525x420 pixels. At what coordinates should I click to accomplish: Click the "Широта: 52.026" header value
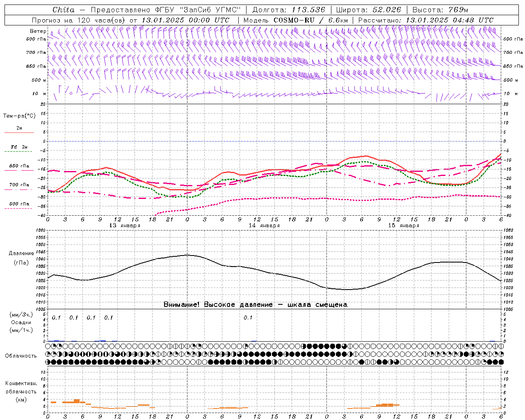[369, 10]
